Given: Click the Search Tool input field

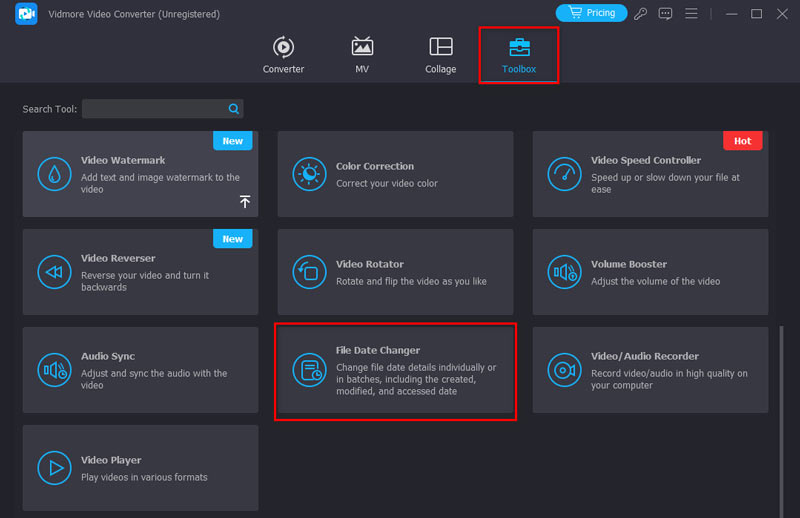Looking at the screenshot, I should coord(153,109).
